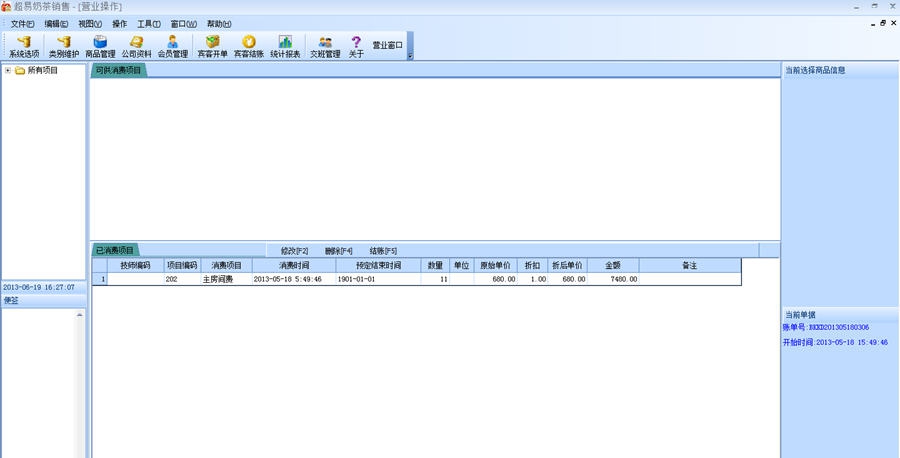Screen dimensions: 900x458
Task: Click 折后单价 column header
Action: pos(567,266)
